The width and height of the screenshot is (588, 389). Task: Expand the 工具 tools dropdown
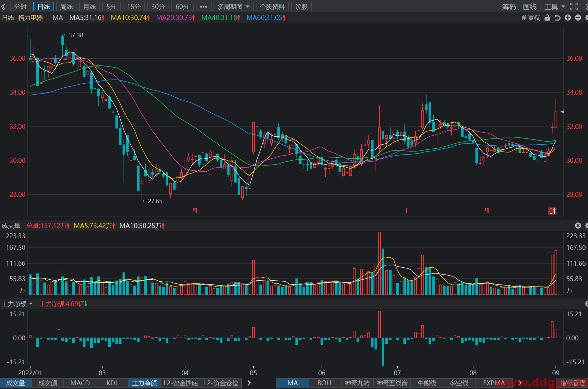click(554, 7)
